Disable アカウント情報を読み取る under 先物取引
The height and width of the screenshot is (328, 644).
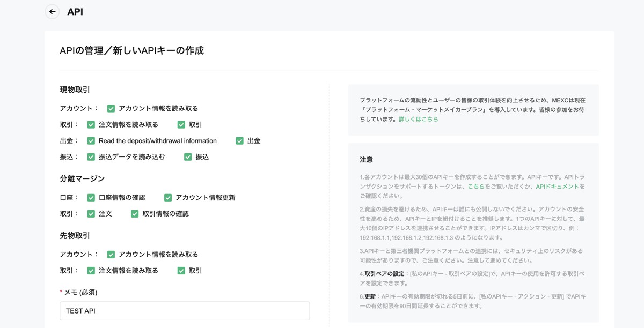point(111,255)
